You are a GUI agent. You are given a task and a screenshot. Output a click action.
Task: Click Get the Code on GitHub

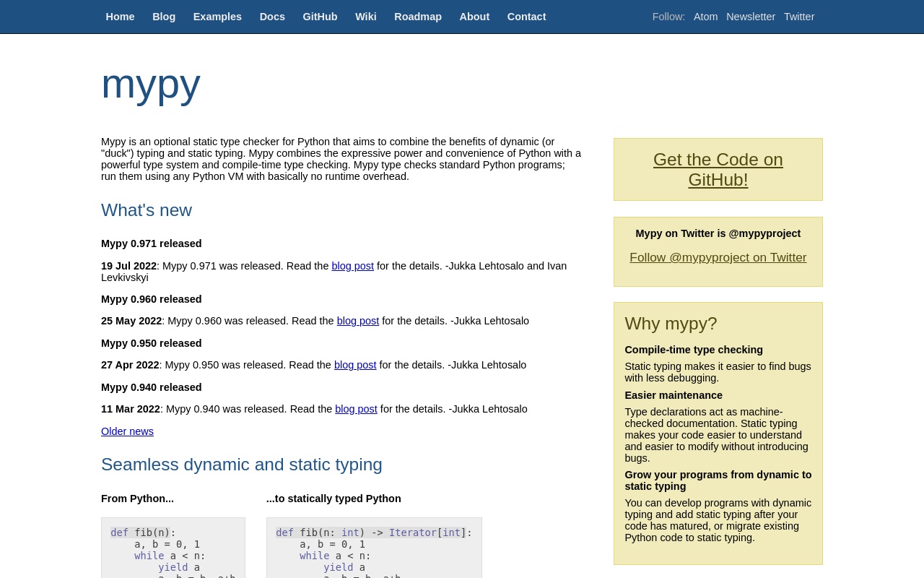point(718,169)
